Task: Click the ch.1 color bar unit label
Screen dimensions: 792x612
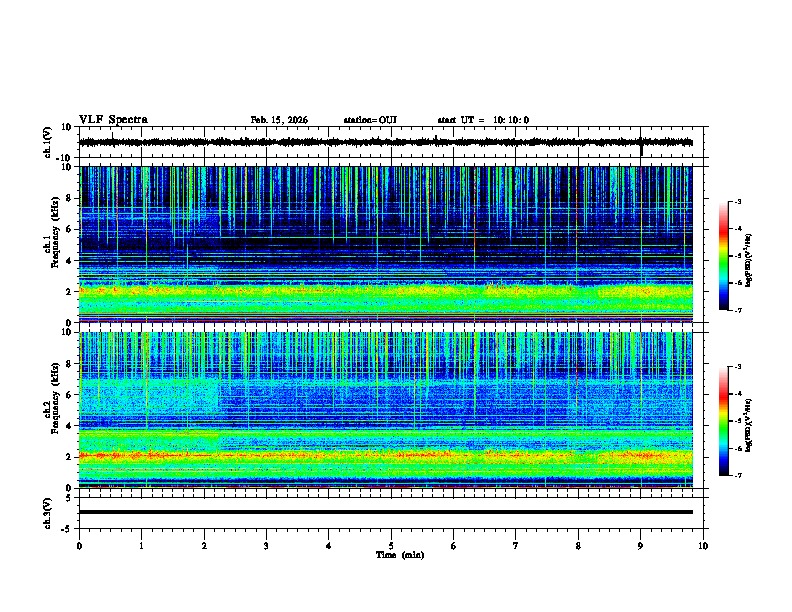Action: [749, 261]
